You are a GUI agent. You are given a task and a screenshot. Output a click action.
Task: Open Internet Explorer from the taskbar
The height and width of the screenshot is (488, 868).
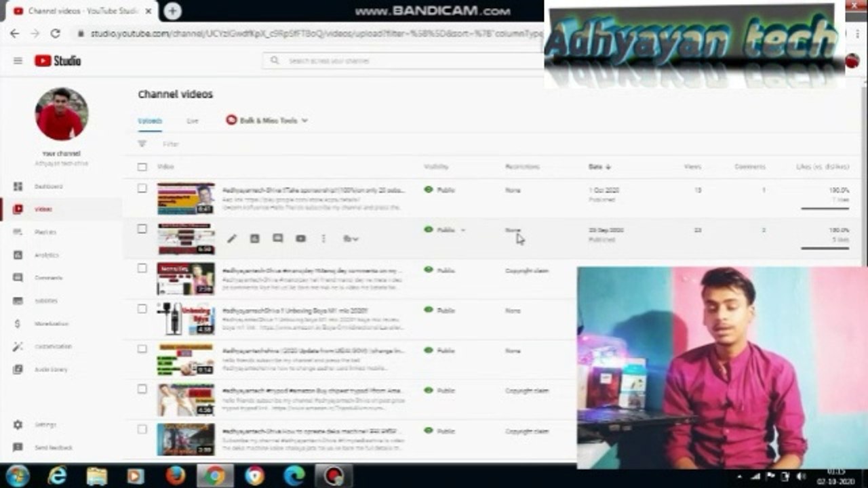(57, 476)
